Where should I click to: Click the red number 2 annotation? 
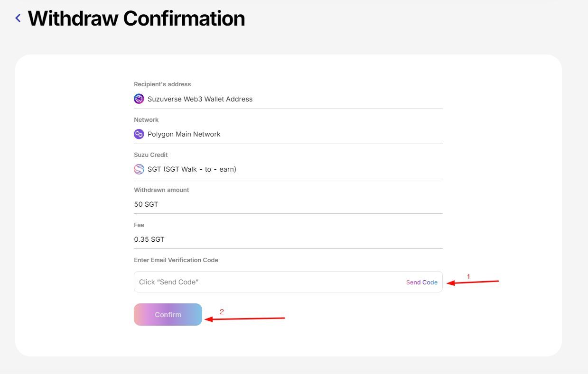tap(222, 312)
